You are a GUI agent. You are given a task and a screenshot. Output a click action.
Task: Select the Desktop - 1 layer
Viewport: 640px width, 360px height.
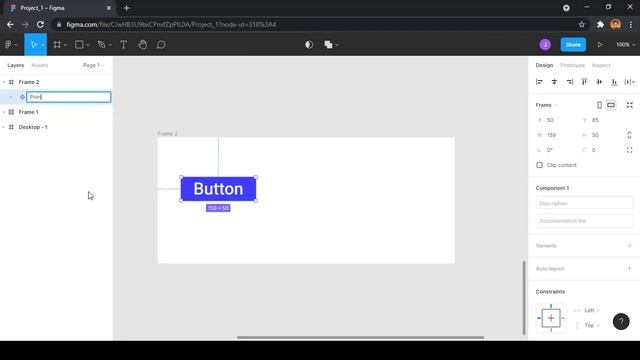pyautogui.click(x=33, y=127)
